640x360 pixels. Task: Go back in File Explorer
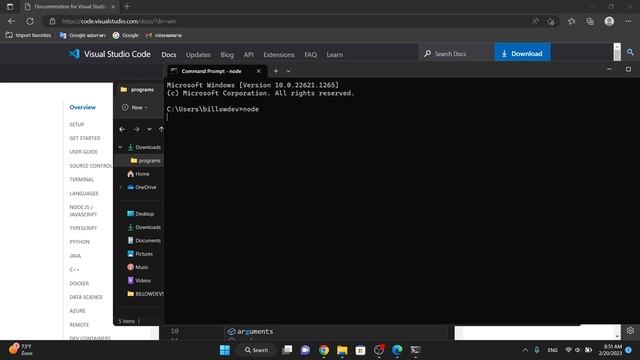(122, 129)
